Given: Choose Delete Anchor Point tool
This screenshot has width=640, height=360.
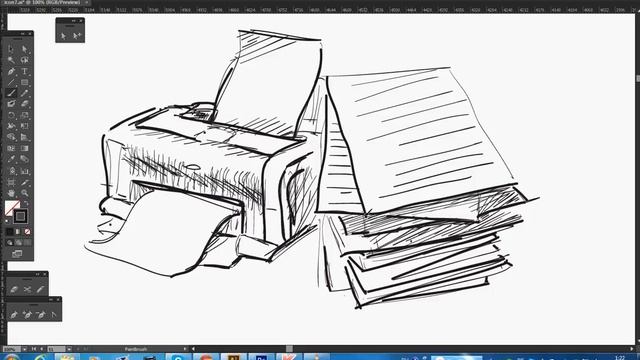Looking at the screenshot, I should [41, 315].
